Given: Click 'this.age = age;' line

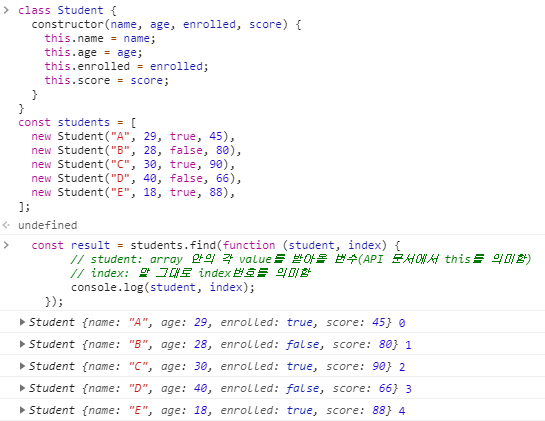Looking at the screenshot, I should [x=93, y=52].
